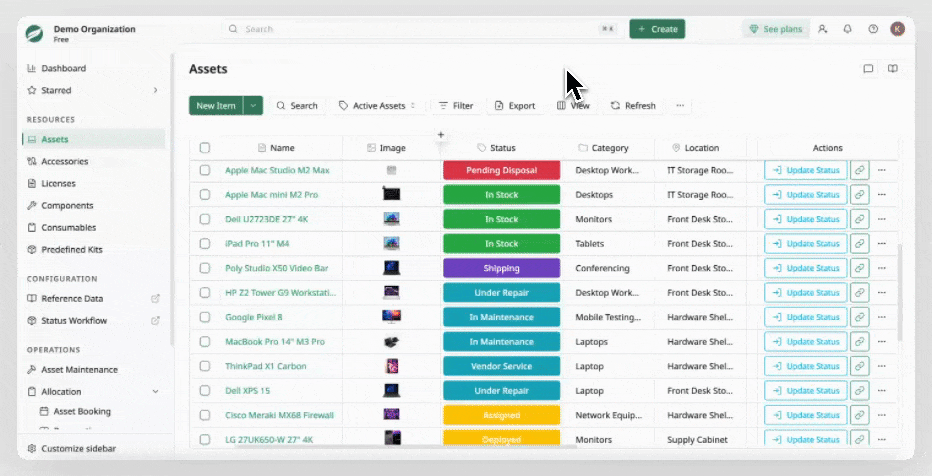Click the link icon for HP Z2 Tower G9 Workstation

point(859,293)
